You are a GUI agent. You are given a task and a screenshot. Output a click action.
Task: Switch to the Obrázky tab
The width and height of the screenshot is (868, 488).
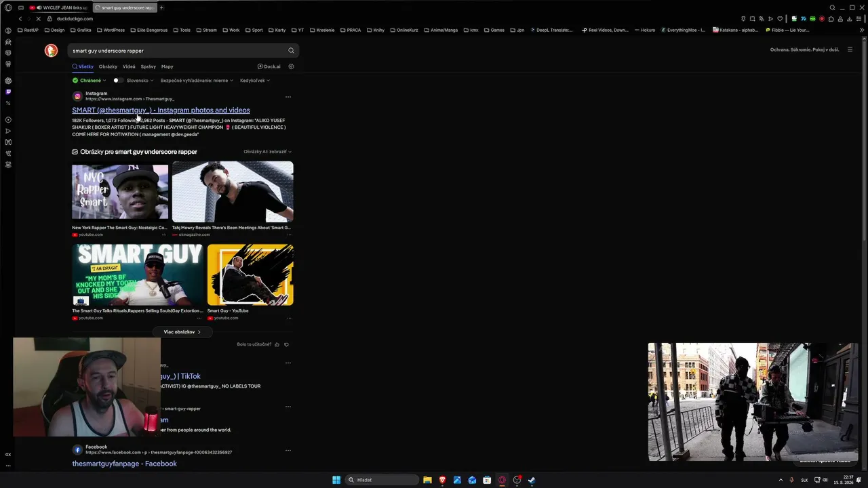click(x=108, y=66)
